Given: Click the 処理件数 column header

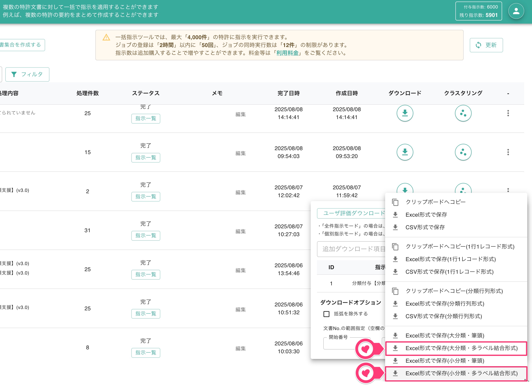Looking at the screenshot, I should pos(87,93).
